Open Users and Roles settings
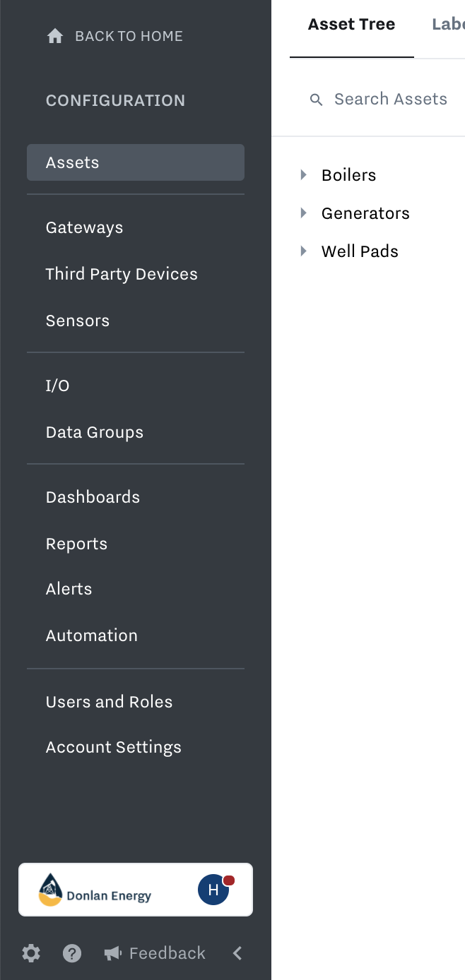This screenshot has height=980, width=465. (110, 702)
